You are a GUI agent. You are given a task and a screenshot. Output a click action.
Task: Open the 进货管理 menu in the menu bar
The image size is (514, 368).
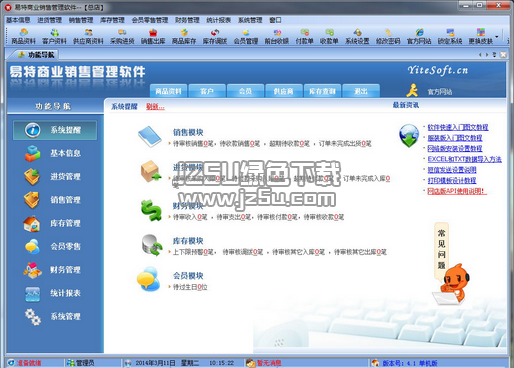coord(50,20)
